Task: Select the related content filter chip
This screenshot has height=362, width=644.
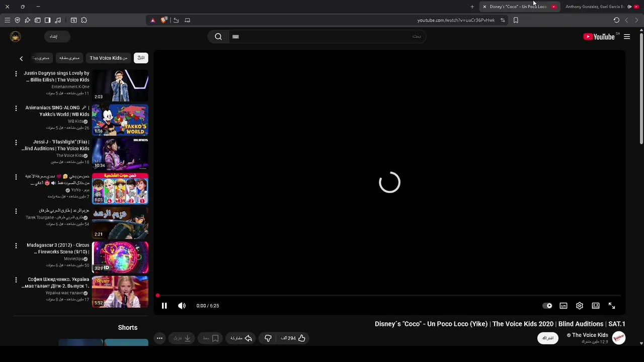Action: click(x=69, y=58)
